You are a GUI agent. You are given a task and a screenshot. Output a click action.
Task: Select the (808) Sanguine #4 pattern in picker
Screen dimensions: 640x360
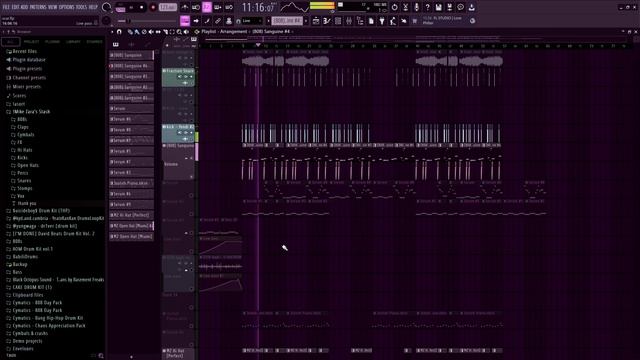[131, 66]
